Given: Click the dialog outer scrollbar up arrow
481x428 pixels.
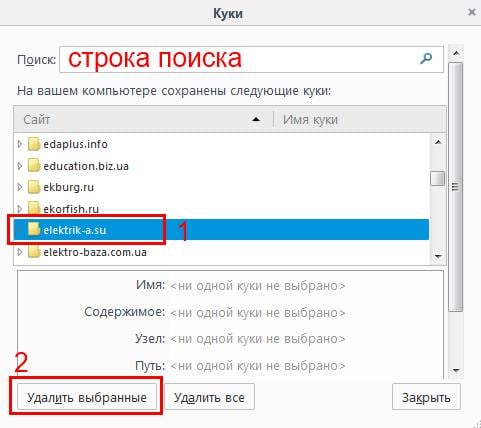Looking at the screenshot, I should (456, 53).
